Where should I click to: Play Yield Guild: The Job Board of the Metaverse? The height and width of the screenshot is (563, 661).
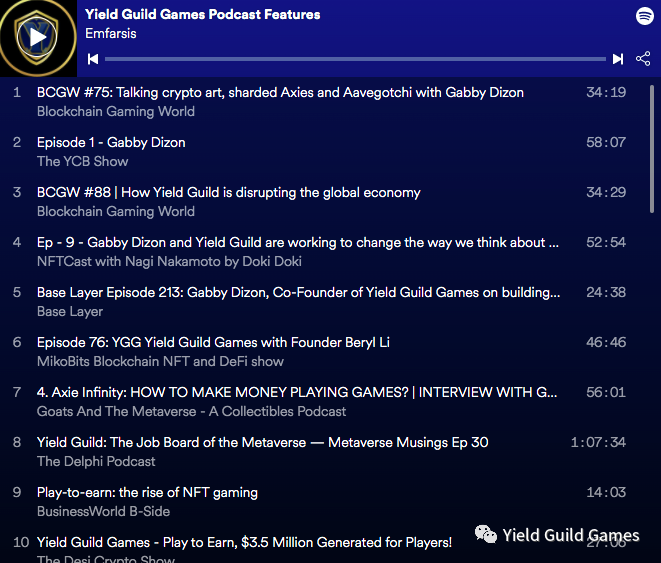click(262, 442)
